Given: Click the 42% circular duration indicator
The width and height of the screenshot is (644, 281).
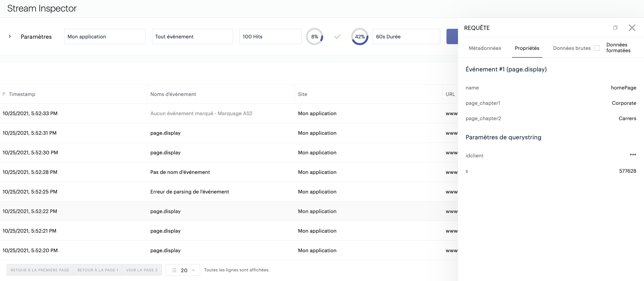Looking at the screenshot, I should click(x=360, y=37).
